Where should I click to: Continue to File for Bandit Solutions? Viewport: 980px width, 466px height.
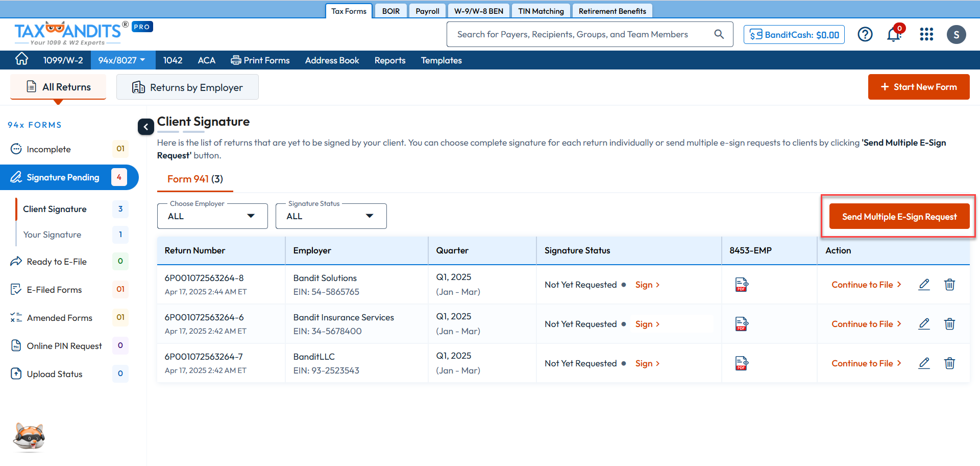pyautogui.click(x=866, y=285)
